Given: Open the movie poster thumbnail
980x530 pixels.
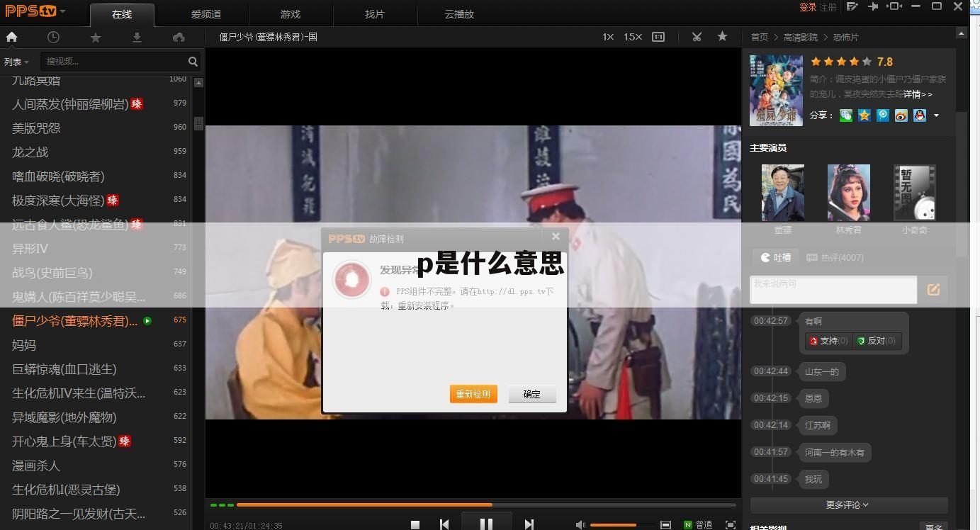Looking at the screenshot, I should coord(776,90).
